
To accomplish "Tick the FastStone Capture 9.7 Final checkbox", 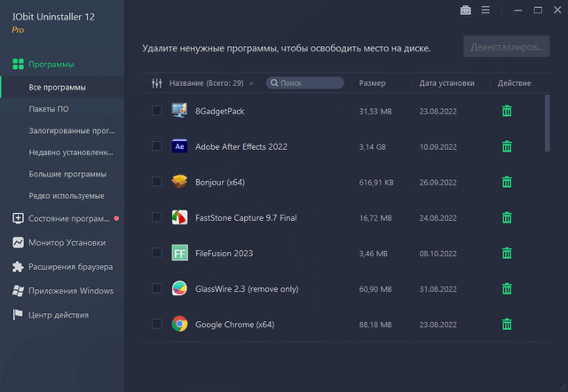I will click(x=157, y=217).
